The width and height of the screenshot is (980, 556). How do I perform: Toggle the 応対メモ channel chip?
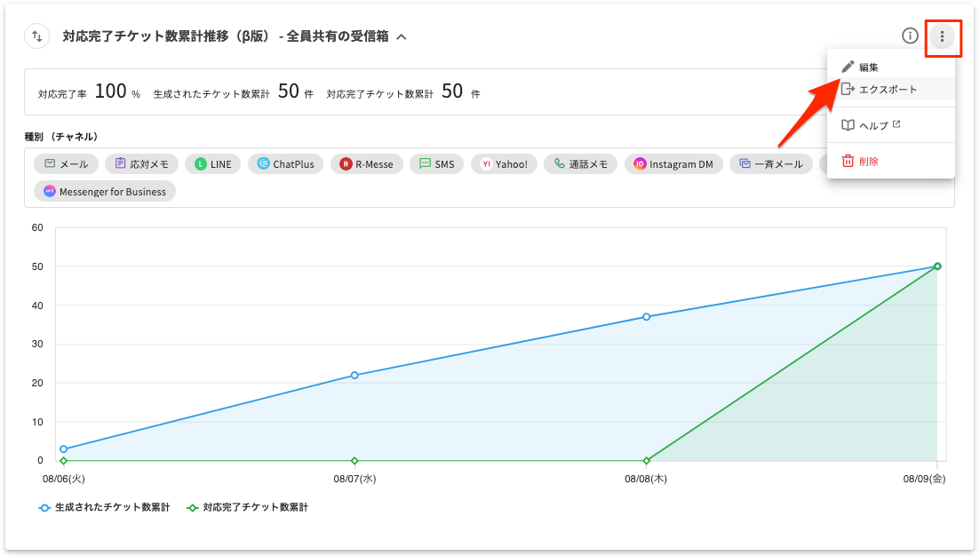pyautogui.click(x=141, y=164)
